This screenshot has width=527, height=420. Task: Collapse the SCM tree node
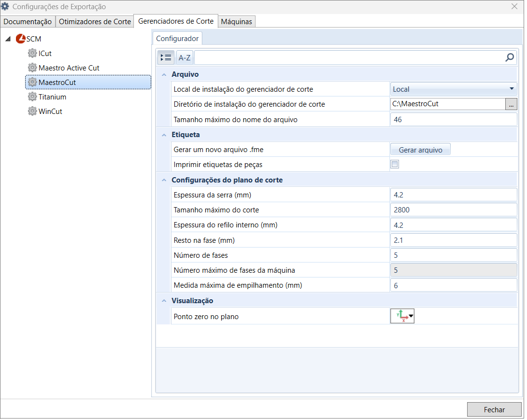[8, 39]
